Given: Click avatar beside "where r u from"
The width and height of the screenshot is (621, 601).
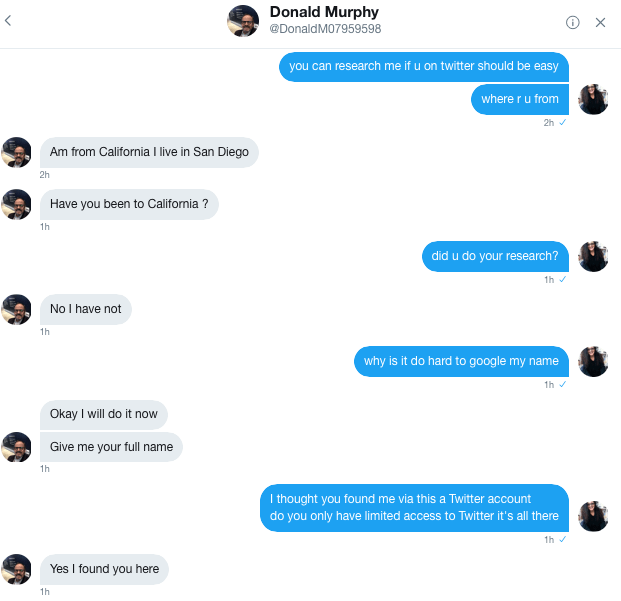Looking at the screenshot, I should [594, 99].
